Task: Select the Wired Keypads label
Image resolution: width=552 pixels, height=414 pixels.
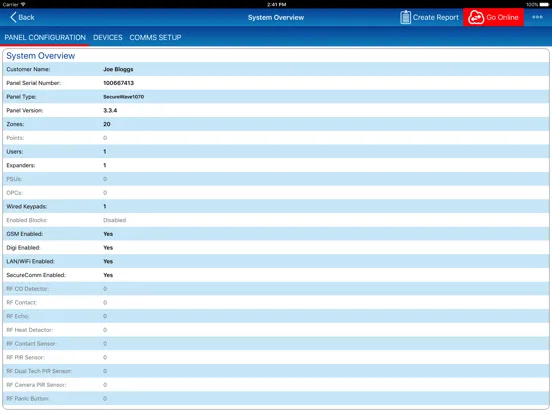Action: [27, 207]
